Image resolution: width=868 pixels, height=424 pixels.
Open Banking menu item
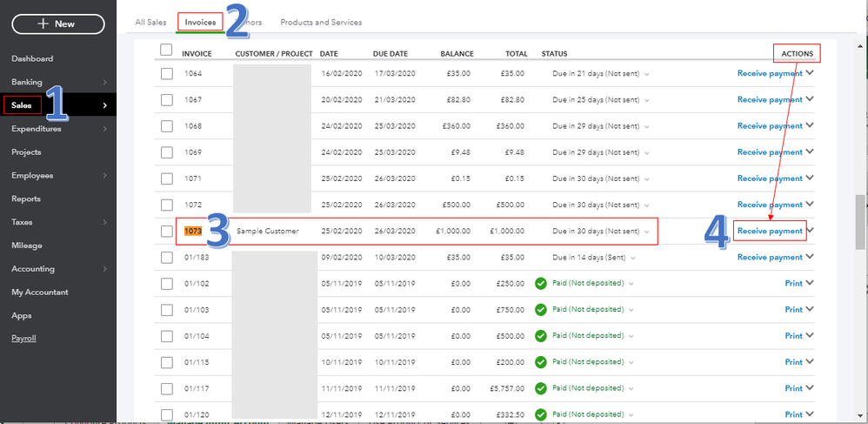27,82
